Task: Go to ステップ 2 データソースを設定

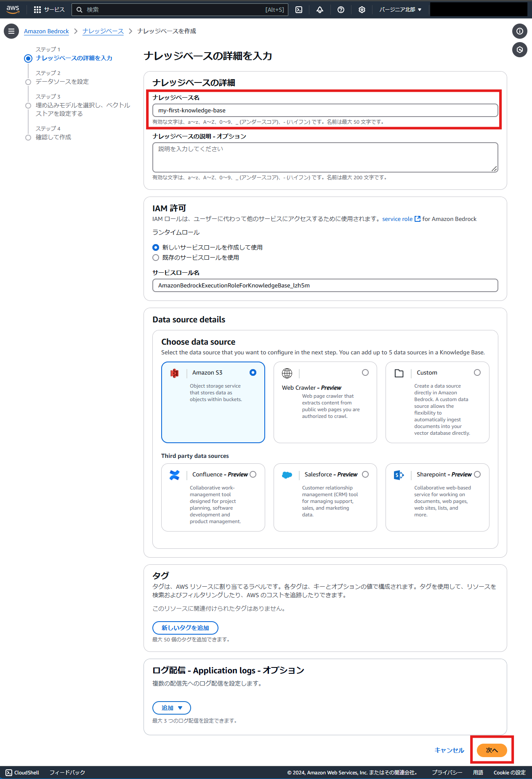Action: click(62, 82)
